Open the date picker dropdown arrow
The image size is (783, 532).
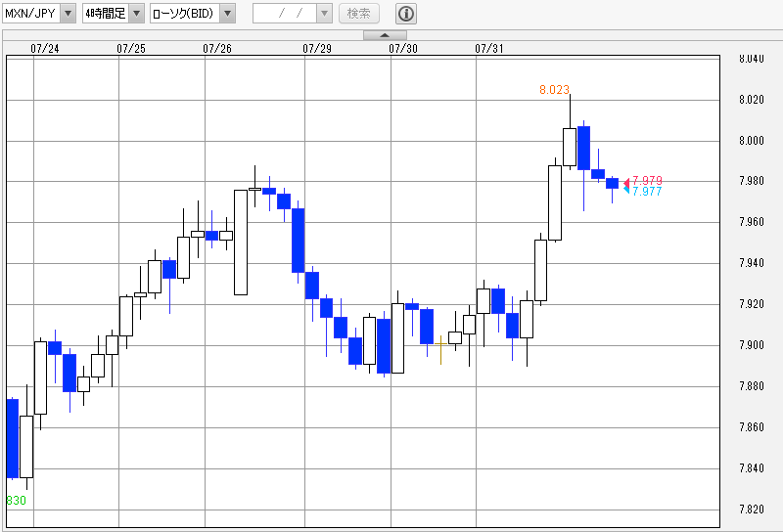[323, 14]
